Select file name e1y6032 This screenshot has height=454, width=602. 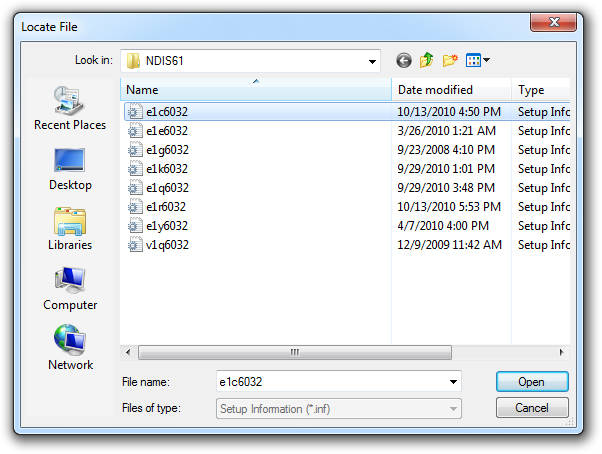[x=167, y=226]
